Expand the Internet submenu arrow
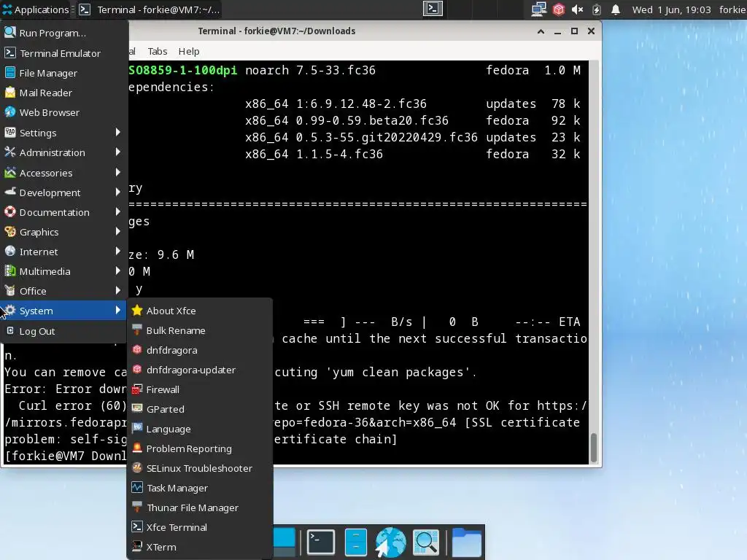 [117, 252]
